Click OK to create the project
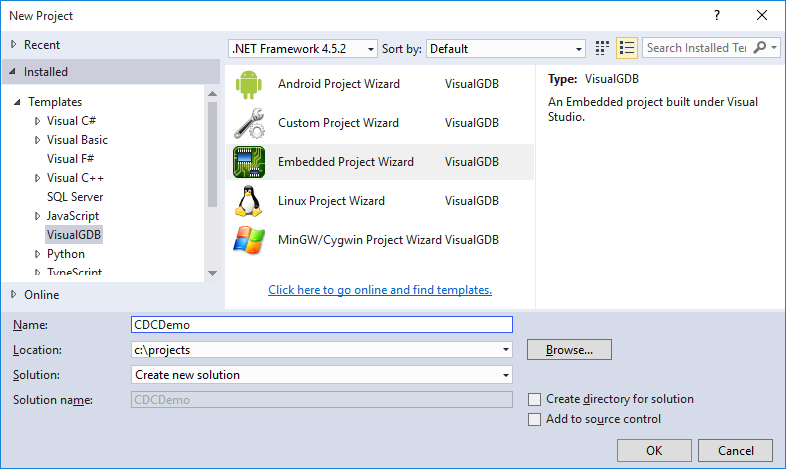Screen dimensions: 786x469 654,450
